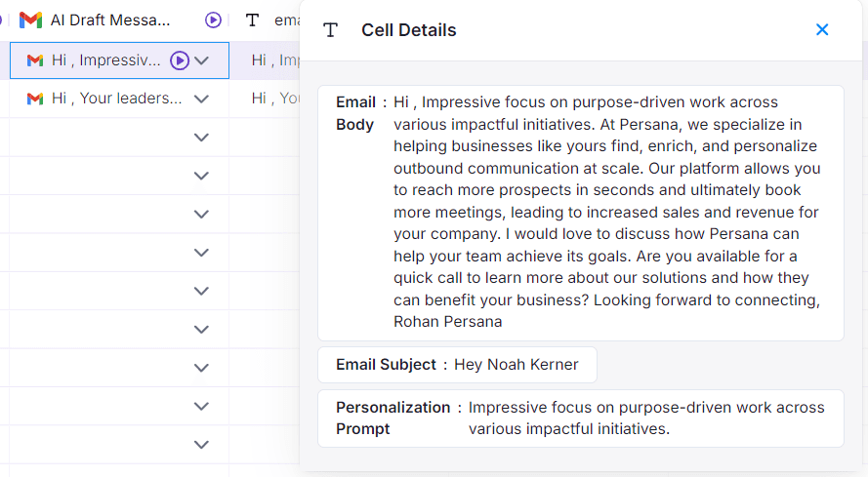The image size is (868, 477).
Task: Open the chevron in the first empty row
Action: coord(201,138)
